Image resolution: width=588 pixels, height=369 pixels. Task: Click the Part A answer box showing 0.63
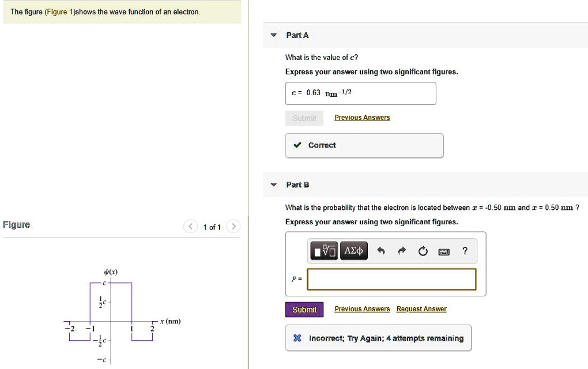pos(361,93)
